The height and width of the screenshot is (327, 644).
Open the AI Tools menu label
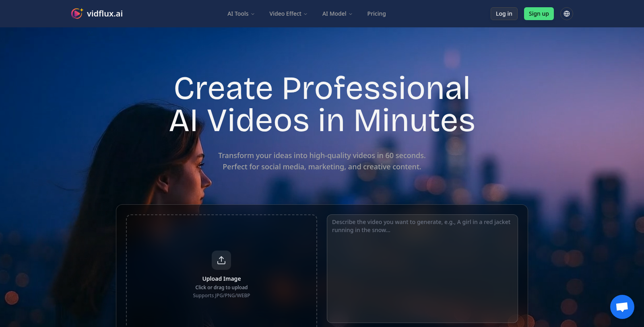click(237, 14)
